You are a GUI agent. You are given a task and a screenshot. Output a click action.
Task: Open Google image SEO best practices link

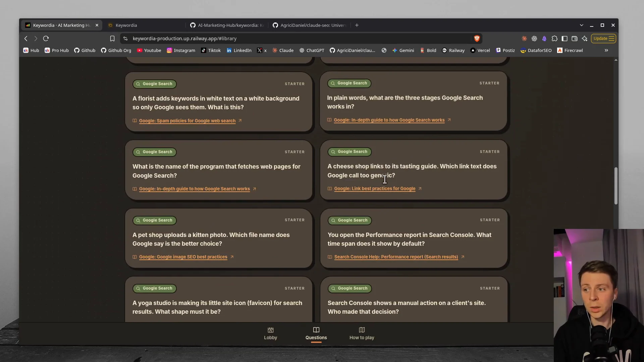pos(183,257)
